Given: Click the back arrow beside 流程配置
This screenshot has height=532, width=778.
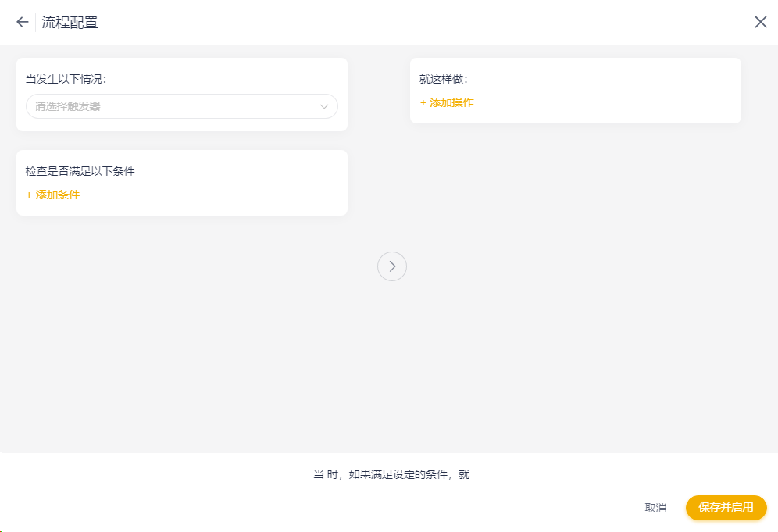Looking at the screenshot, I should point(22,22).
